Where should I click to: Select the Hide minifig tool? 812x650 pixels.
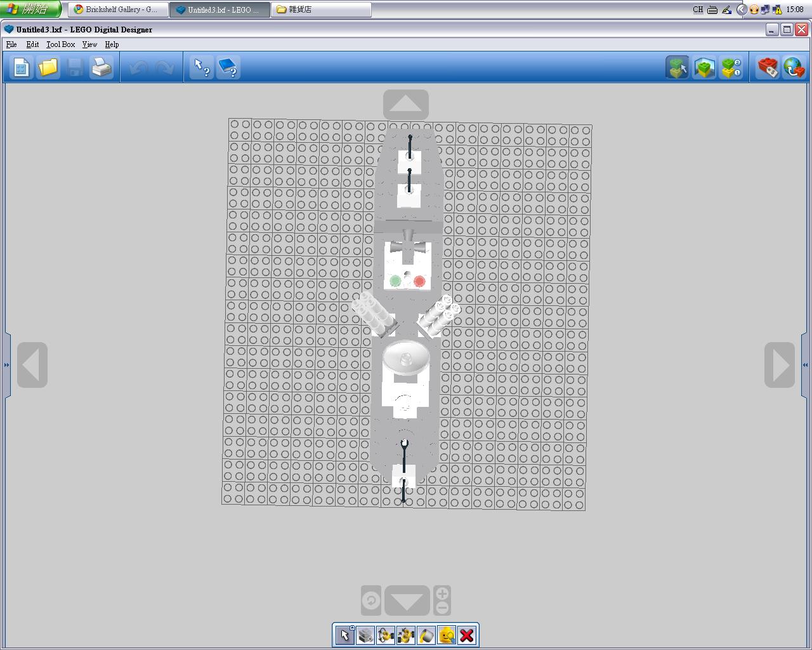tap(446, 635)
